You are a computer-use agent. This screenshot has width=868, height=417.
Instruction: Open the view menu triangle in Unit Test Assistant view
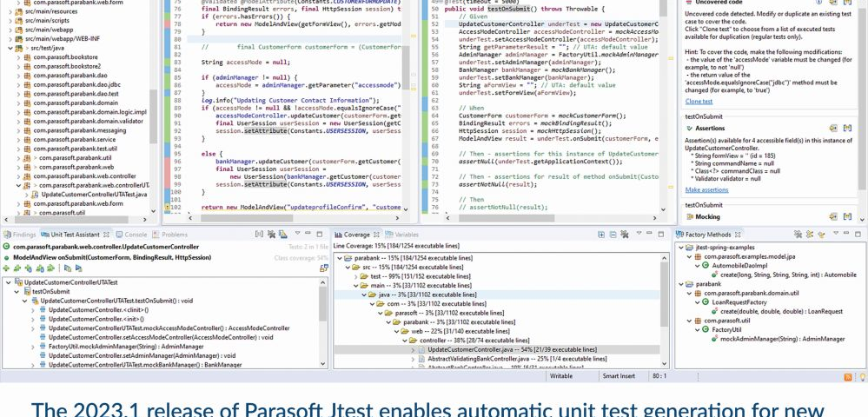point(297,235)
